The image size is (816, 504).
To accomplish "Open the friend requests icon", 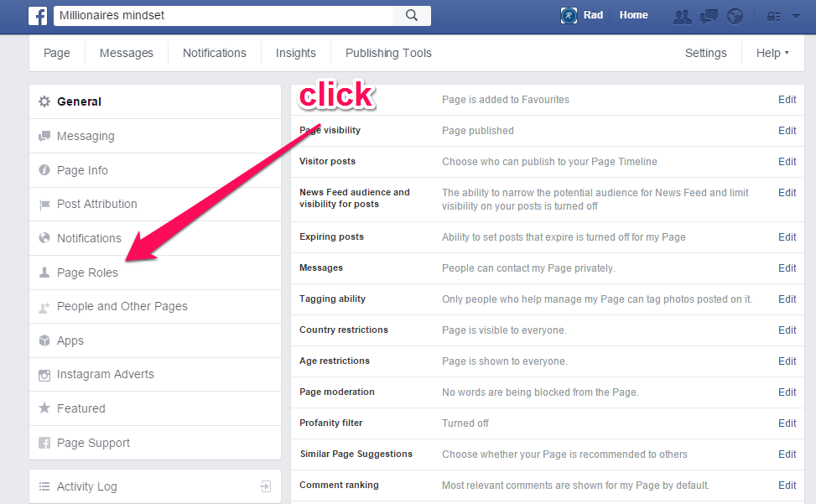I will click(682, 15).
